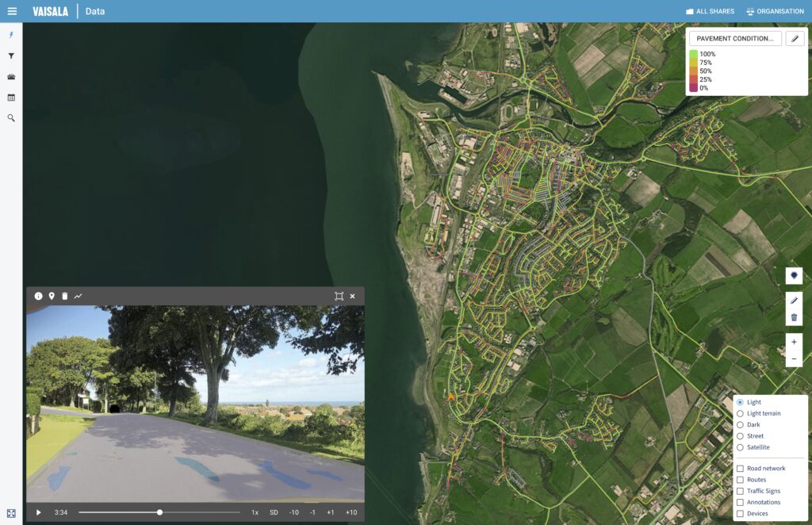The image size is (812, 525).
Task: Skip back 10 frames with -10
Action: point(294,512)
